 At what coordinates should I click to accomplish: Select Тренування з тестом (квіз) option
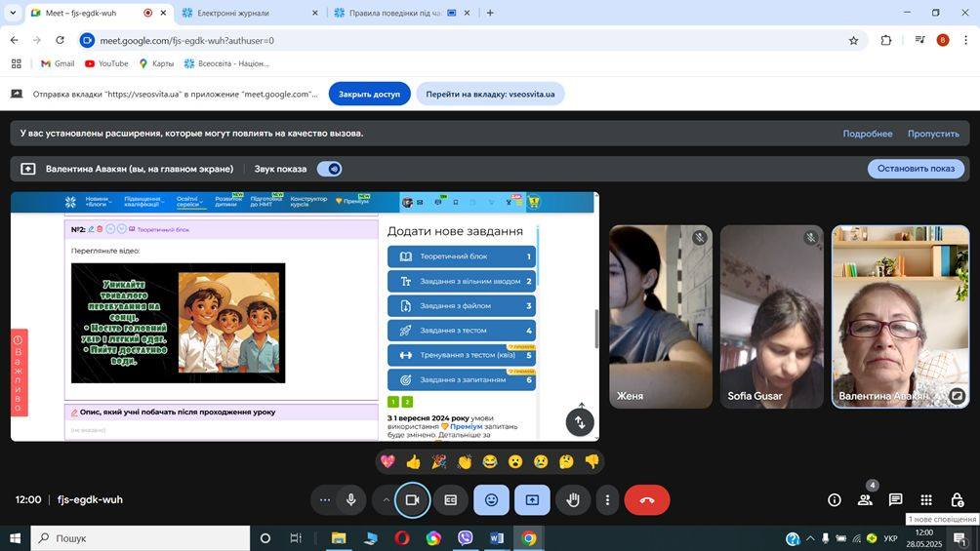[x=462, y=355]
